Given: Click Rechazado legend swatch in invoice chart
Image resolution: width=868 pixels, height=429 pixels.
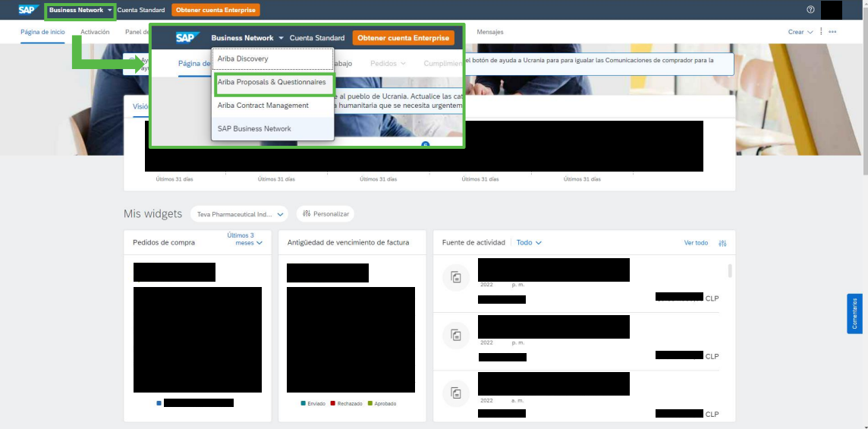Looking at the screenshot, I should click(x=333, y=403).
